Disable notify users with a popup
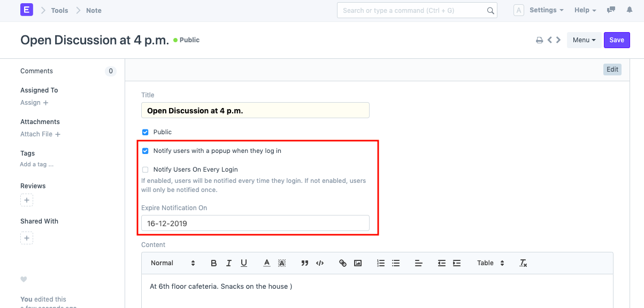 click(145, 151)
